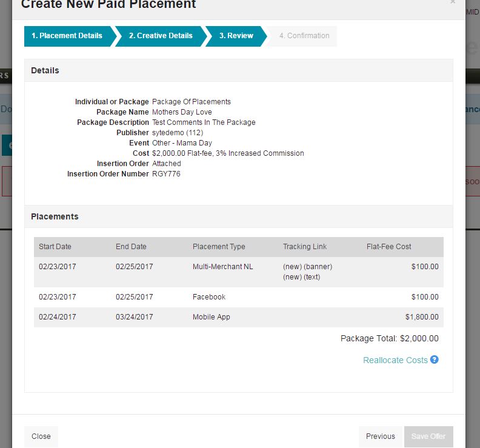Image resolution: width=480 pixels, height=448 pixels.
Task: Click the Tracking Link column header
Action: (305, 247)
